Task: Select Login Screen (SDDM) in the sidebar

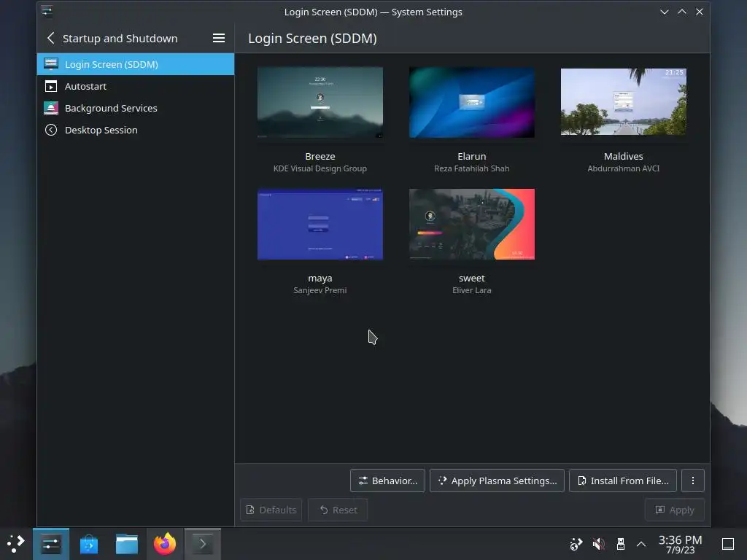Action: point(135,64)
